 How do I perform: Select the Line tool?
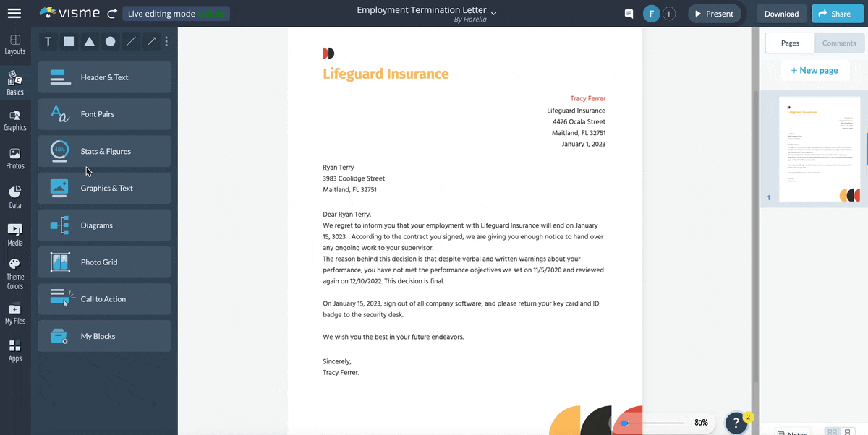130,41
